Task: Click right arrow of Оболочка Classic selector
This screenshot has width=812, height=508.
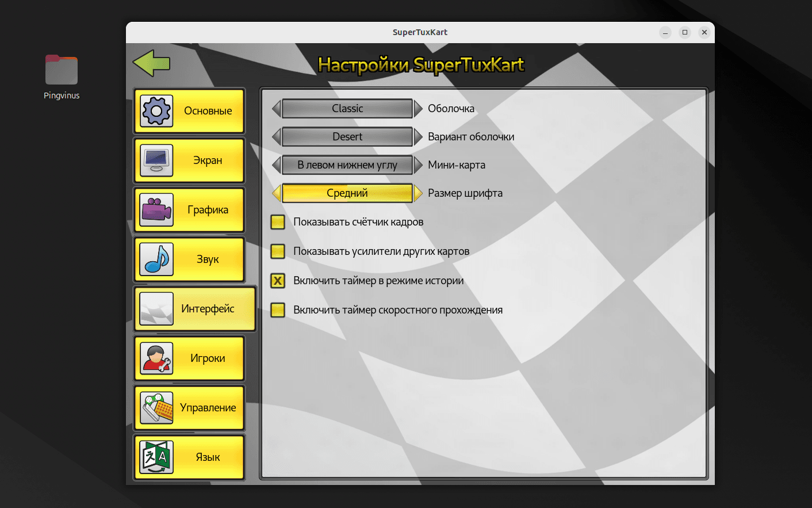Action: [x=418, y=109]
